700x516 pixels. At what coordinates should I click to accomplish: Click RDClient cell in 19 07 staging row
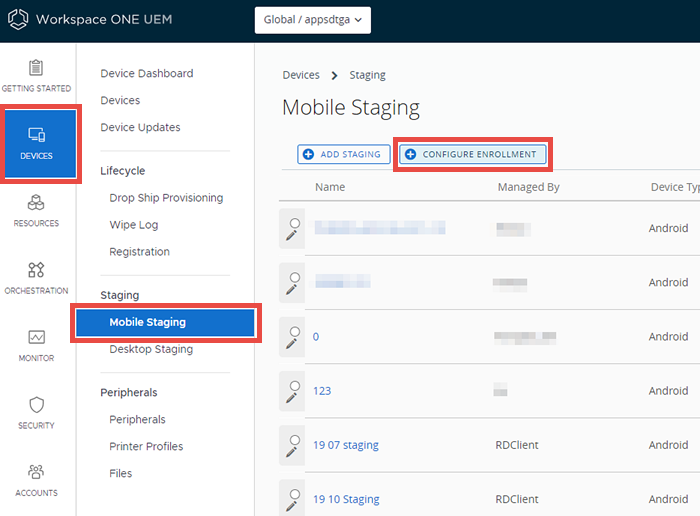pyautogui.click(x=517, y=445)
